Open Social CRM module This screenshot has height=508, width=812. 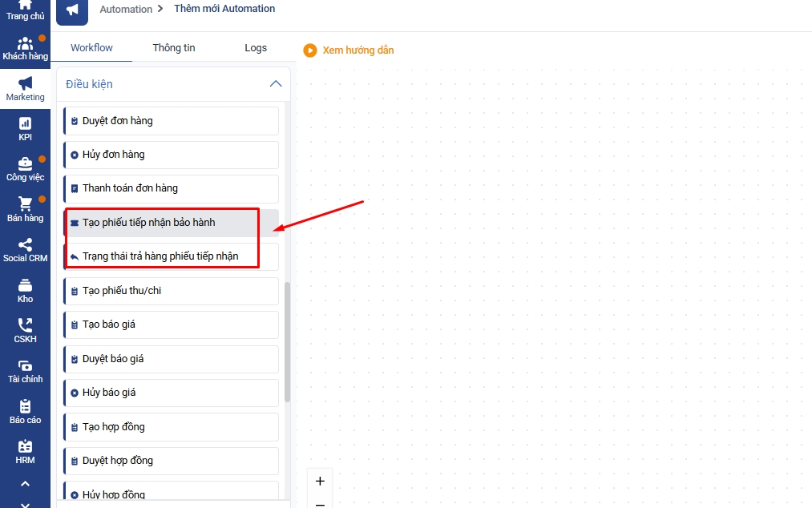(25, 250)
